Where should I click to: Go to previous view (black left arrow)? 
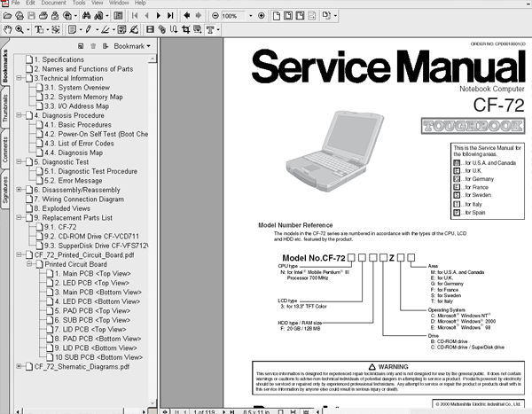[186, 16]
